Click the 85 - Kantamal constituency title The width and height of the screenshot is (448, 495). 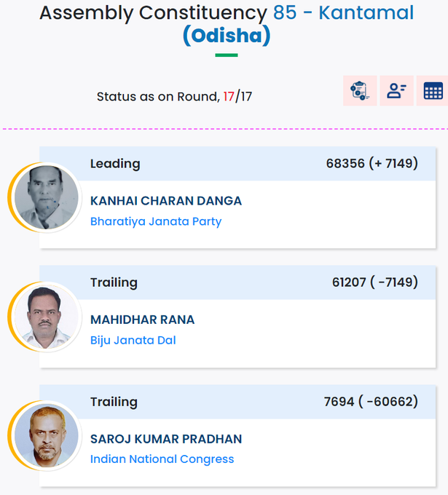pyautogui.click(x=343, y=13)
